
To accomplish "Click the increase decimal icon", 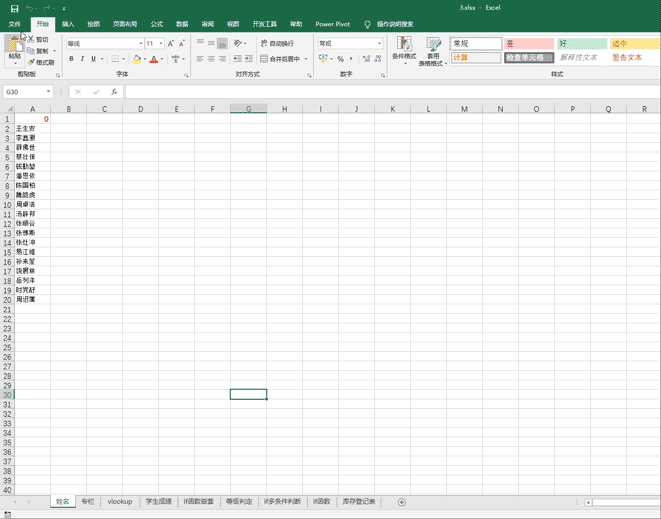I will (366, 59).
